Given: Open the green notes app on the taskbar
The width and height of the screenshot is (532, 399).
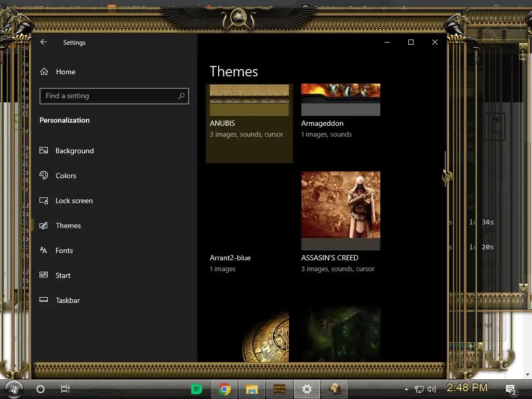Looking at the screenshot, I should point(197,389).
